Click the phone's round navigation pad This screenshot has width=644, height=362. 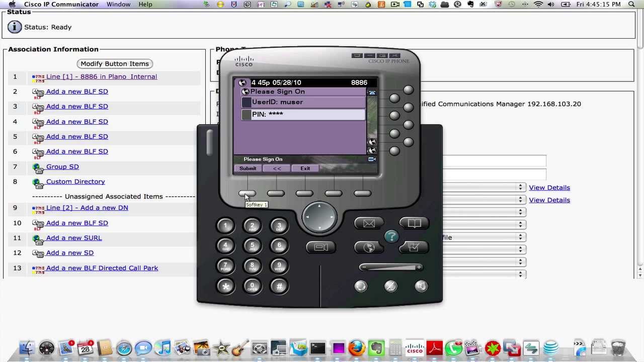click(319, 218)
